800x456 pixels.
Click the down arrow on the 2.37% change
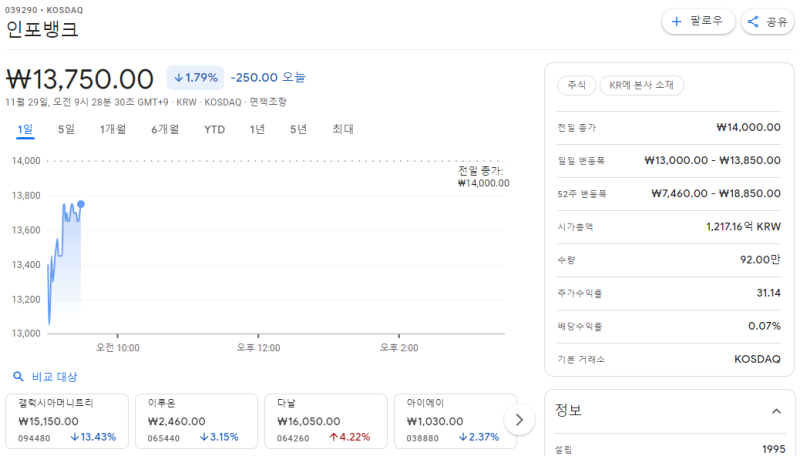click(463, 437)
